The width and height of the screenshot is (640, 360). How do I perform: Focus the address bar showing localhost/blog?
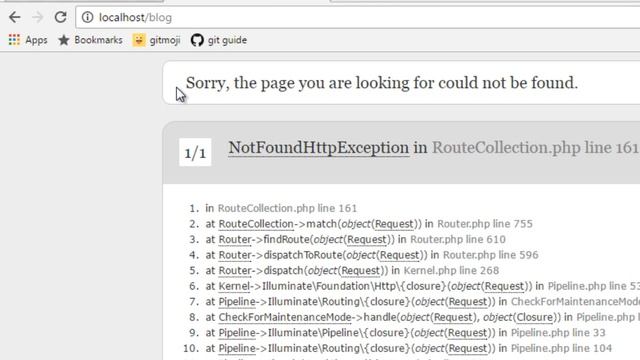[x=359, y=18]
